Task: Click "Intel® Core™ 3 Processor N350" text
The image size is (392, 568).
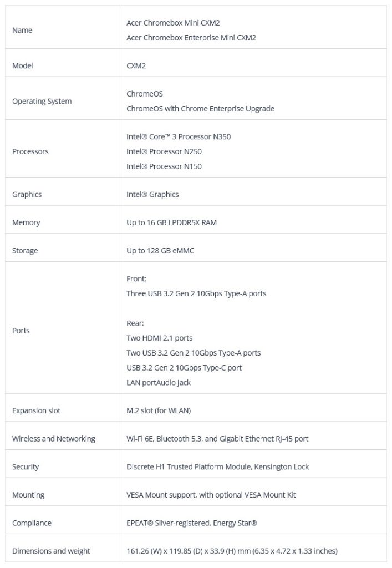Action: (179, 136)
